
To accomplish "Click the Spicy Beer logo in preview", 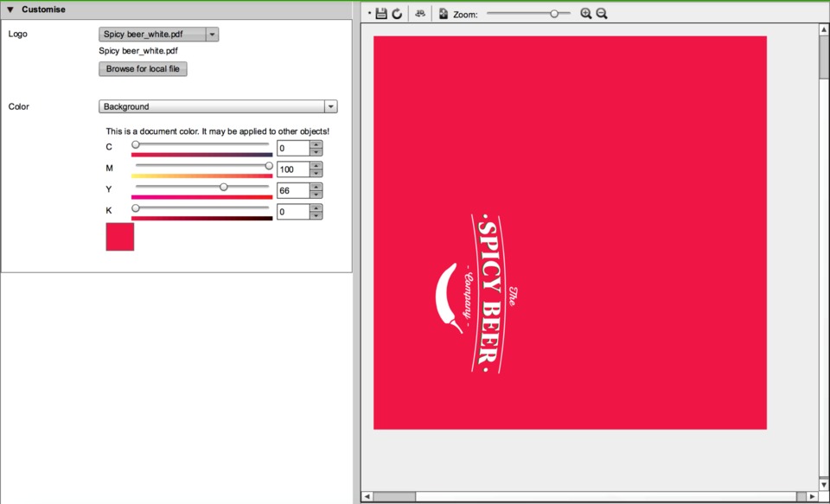I will 477,294.
